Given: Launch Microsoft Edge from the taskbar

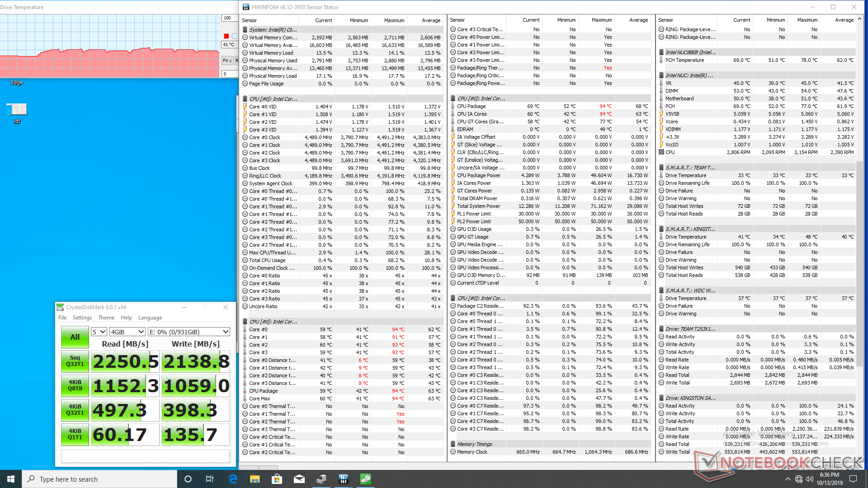Looking at the screenshot, I should (233, 479).
